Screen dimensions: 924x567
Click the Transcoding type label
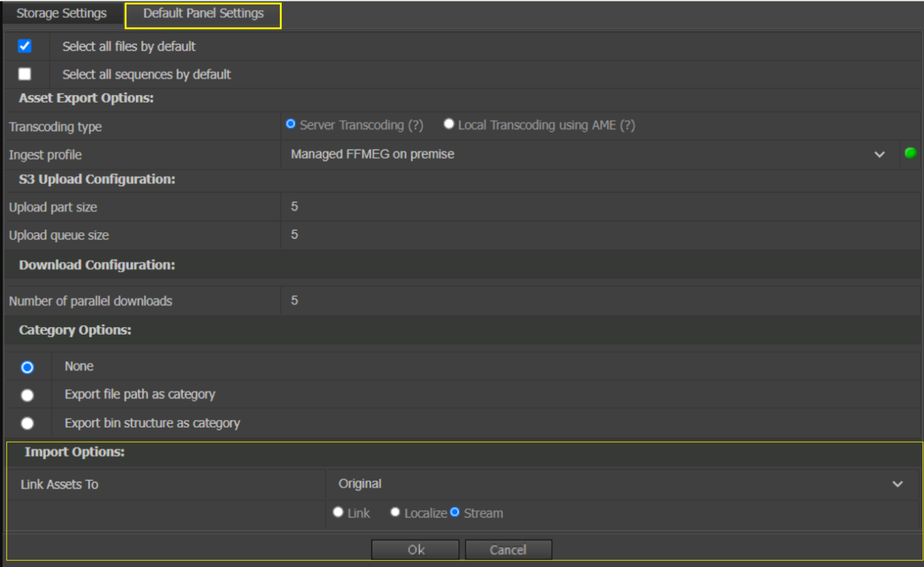pos(55,127)
